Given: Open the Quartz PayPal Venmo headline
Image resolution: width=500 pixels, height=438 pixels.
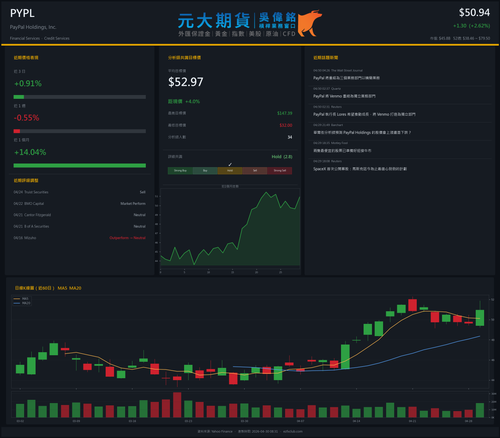Looking at the screenshot, I should pyautogui.click(x=344, y=96).
